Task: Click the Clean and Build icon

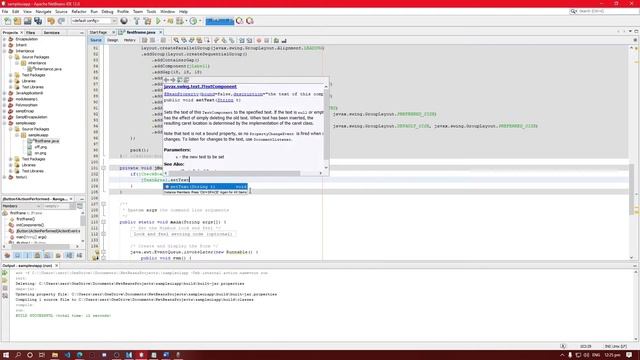Action: coord(147,21)
